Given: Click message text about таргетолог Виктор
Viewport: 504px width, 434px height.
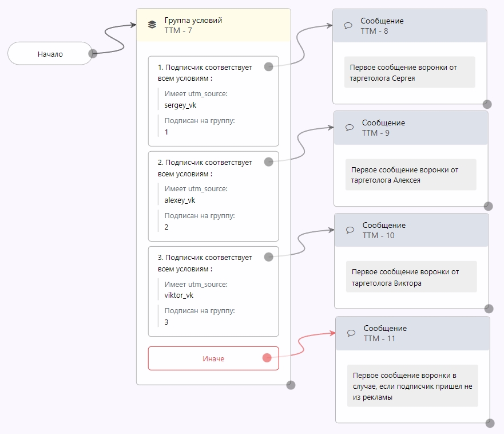Looking at the screenshot, I should tap(411, 277).
